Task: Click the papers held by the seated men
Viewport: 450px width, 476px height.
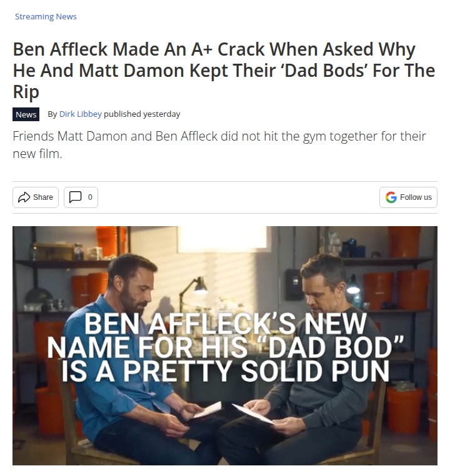Action: pos(234,412)
